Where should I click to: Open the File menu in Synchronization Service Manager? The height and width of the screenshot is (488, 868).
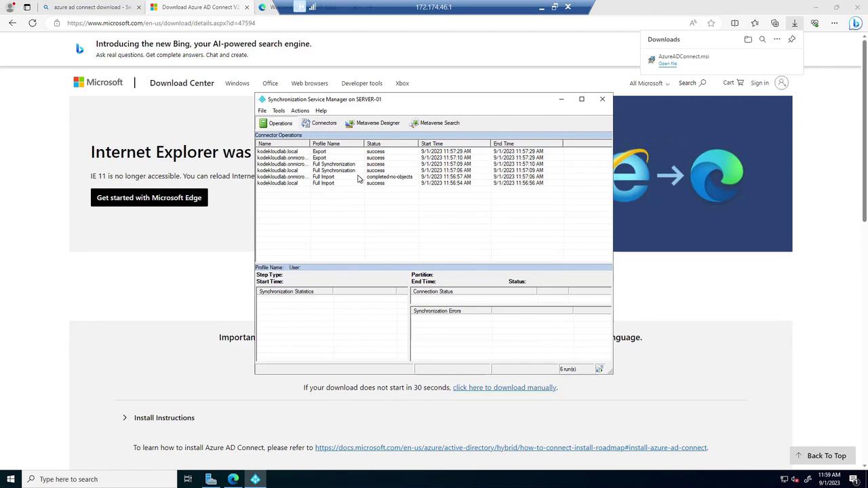[262, 110]
